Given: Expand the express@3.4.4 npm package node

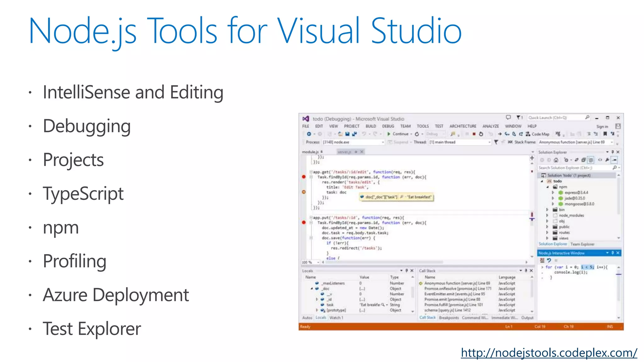Looking at the screenshot, I should (x=553, y=193).
